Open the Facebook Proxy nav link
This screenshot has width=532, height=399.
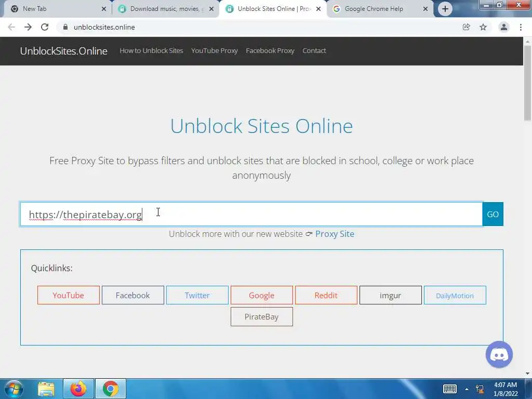(270, 50)
